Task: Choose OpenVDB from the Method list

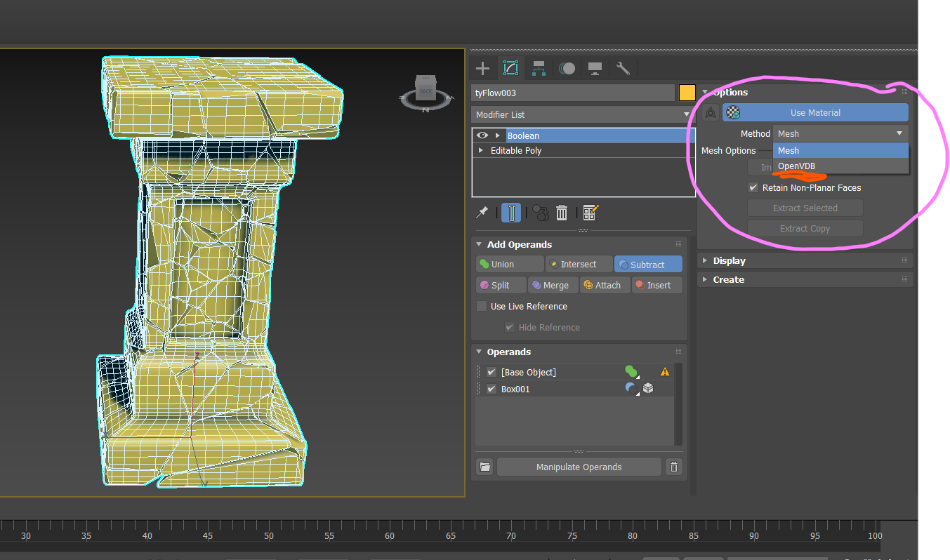Action: click(x=796, y=166)
